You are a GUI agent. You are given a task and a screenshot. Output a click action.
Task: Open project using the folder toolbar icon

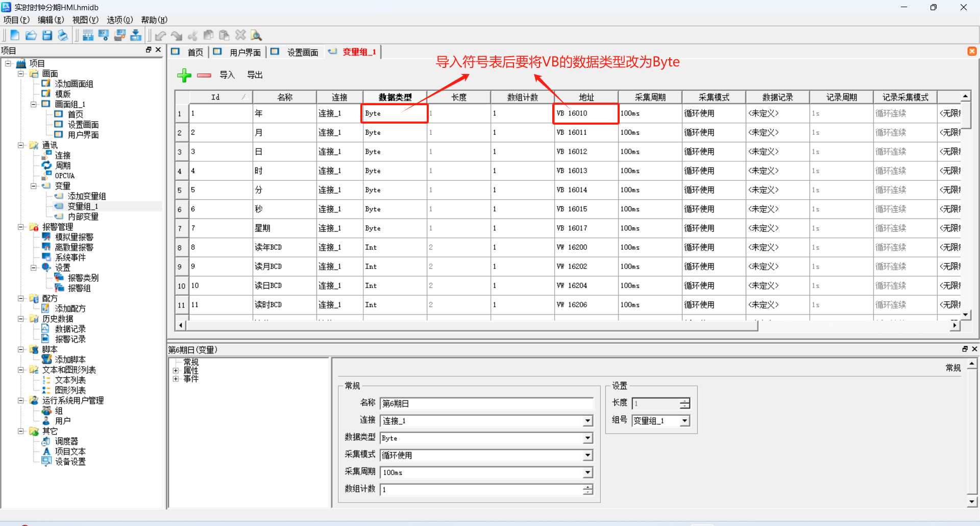click(x=31, y=35)
